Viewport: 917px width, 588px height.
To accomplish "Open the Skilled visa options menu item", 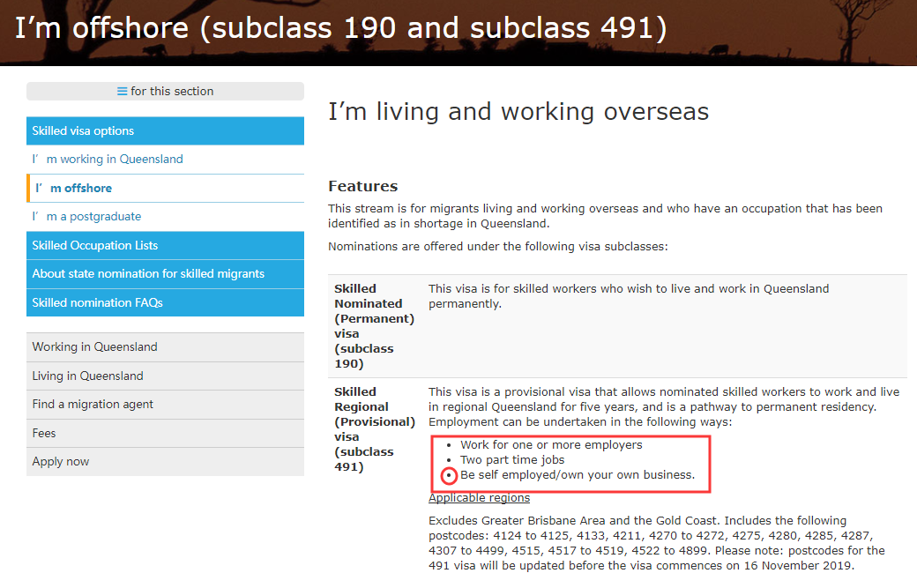I will click(x=83, y=130).
